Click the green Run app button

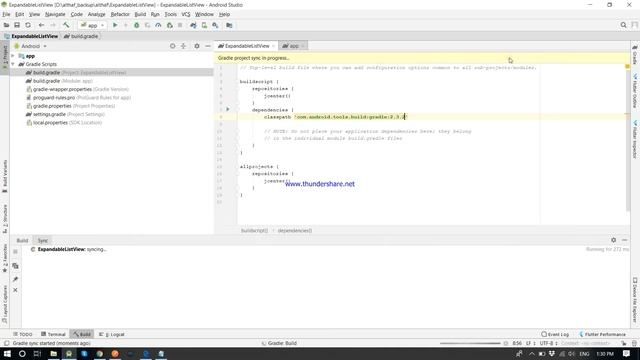115,25
